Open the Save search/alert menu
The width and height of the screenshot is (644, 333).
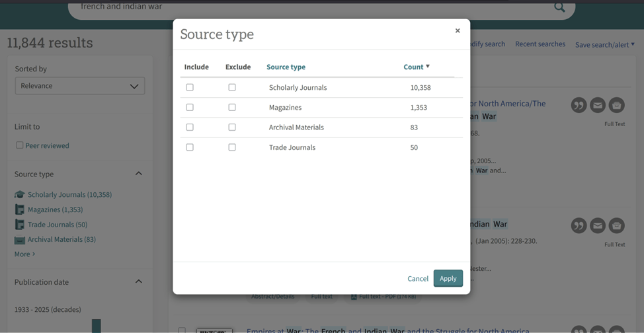click(604, 44)
